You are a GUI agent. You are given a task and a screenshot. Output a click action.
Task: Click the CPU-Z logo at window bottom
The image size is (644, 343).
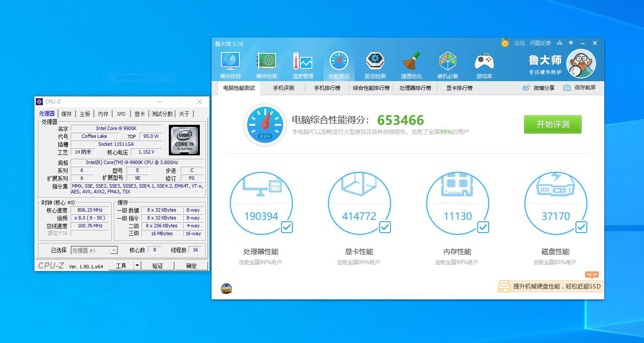click(51, 266)
